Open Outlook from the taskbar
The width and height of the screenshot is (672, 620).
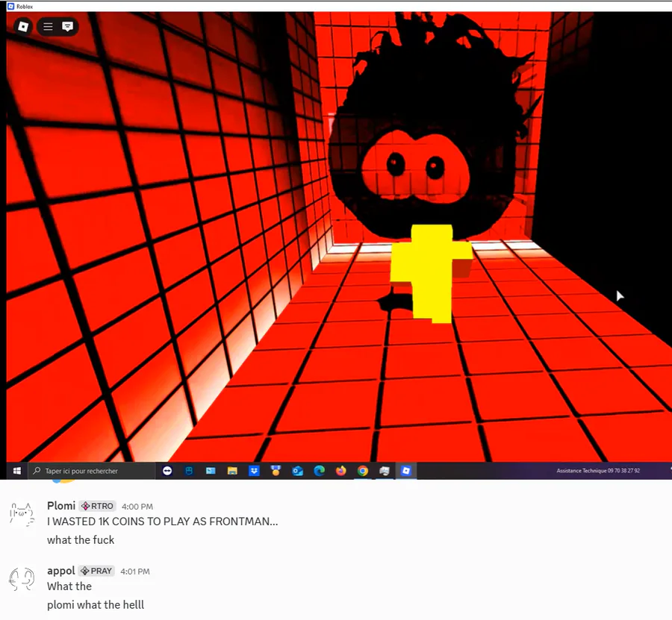(297, 471)
